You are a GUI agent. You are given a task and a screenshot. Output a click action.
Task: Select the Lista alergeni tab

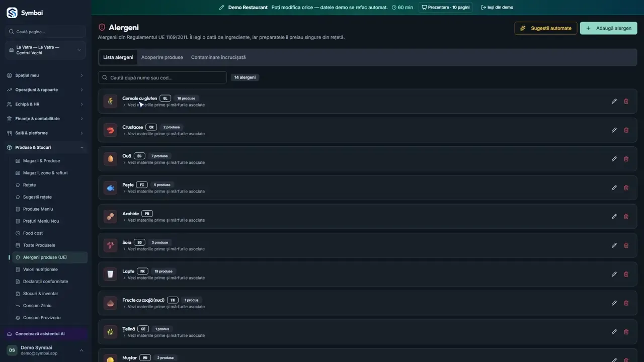pos(118,57)
